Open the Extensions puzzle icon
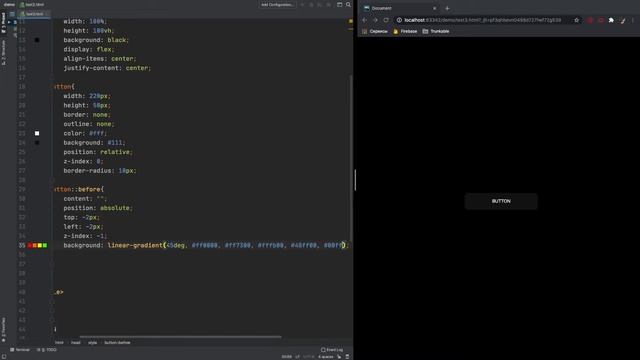The image size is (640, 360). 611,20
